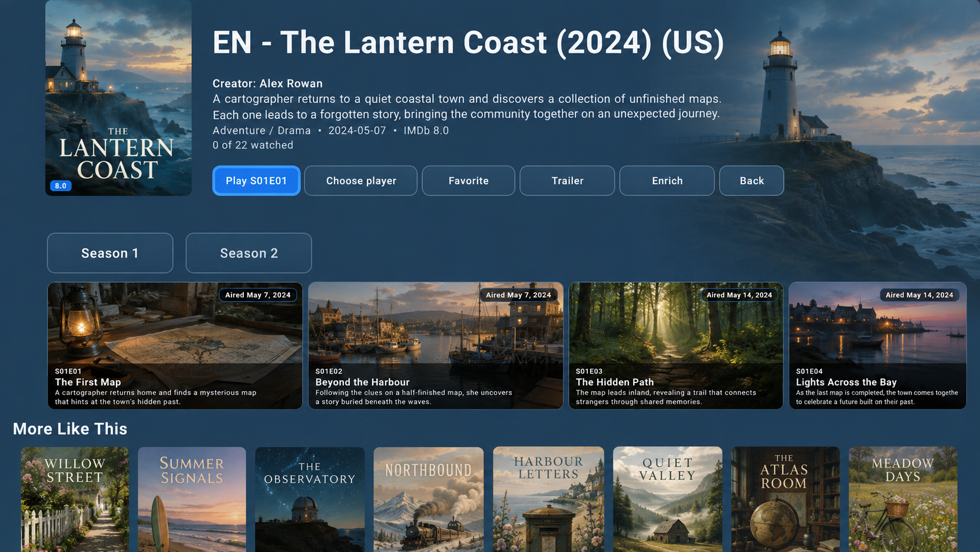Click the S01E02 episode code label
The image size is (980, 552).
[328, 371]
